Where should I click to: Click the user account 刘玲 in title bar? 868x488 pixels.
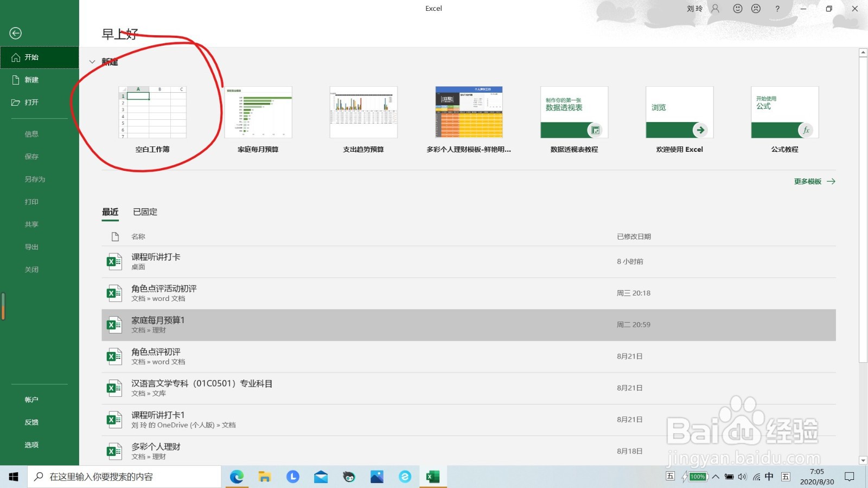[x=694, y=9]
